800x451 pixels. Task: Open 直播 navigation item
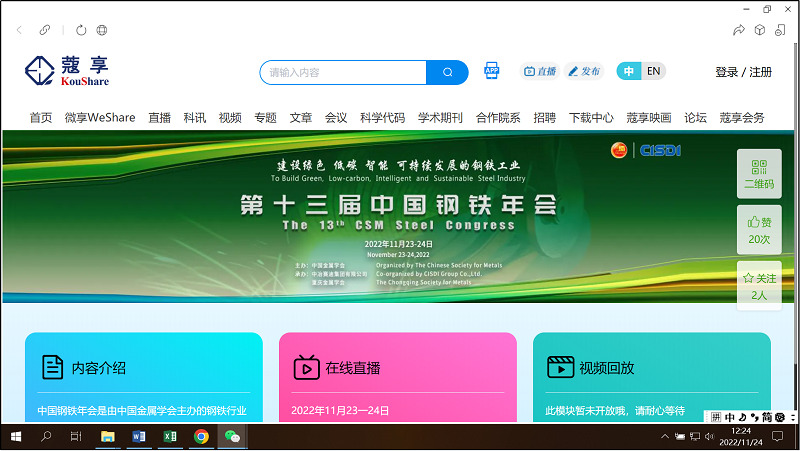point(160,118)
